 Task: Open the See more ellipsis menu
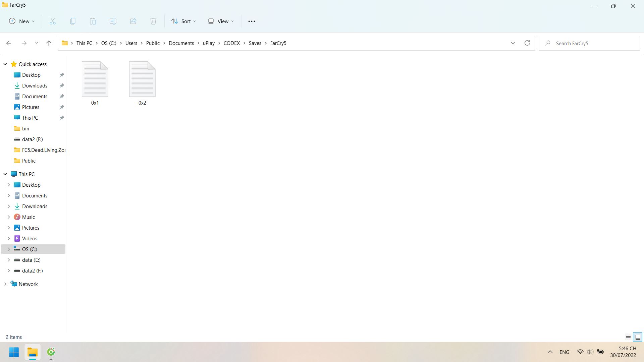point(252,21)
